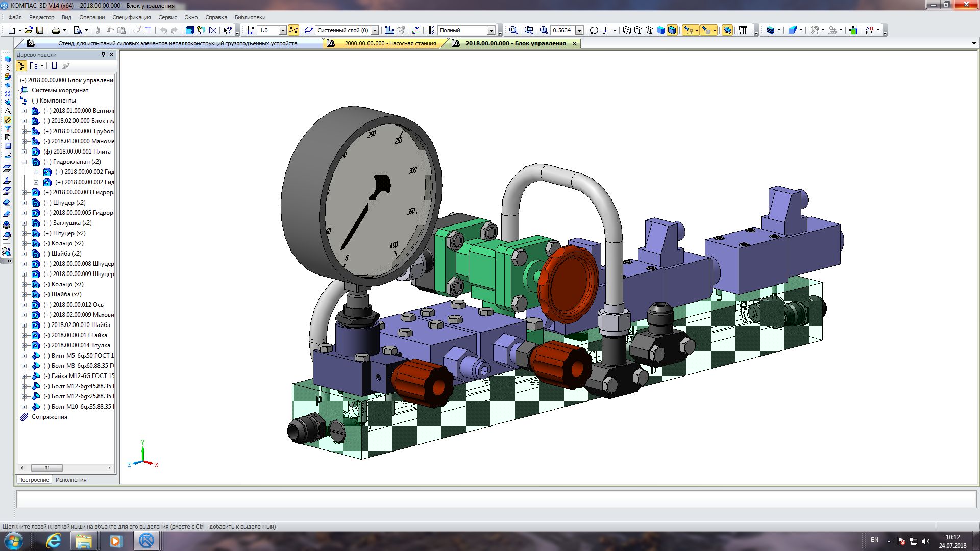
Task: Click the zoom-in magnifier icon
Action: click(544, 30)
